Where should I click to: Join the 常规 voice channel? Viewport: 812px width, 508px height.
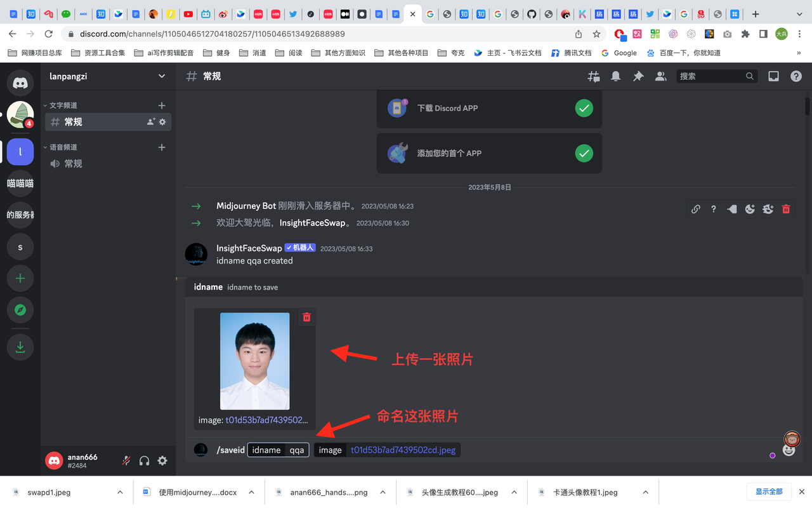(107, 164)
